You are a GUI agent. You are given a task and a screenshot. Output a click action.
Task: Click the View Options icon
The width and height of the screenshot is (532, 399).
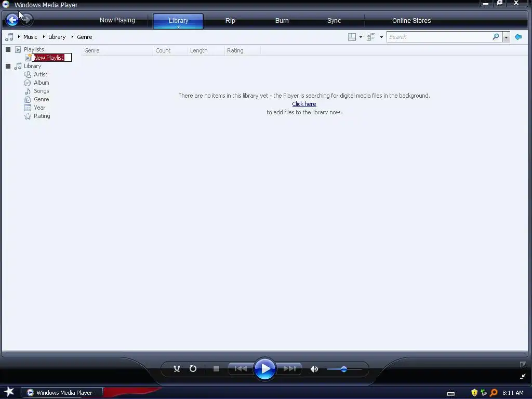pos(371,37)
